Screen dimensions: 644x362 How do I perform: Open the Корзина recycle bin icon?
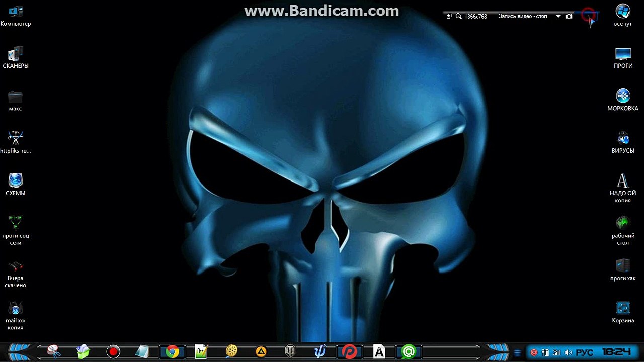coord(623,312)
